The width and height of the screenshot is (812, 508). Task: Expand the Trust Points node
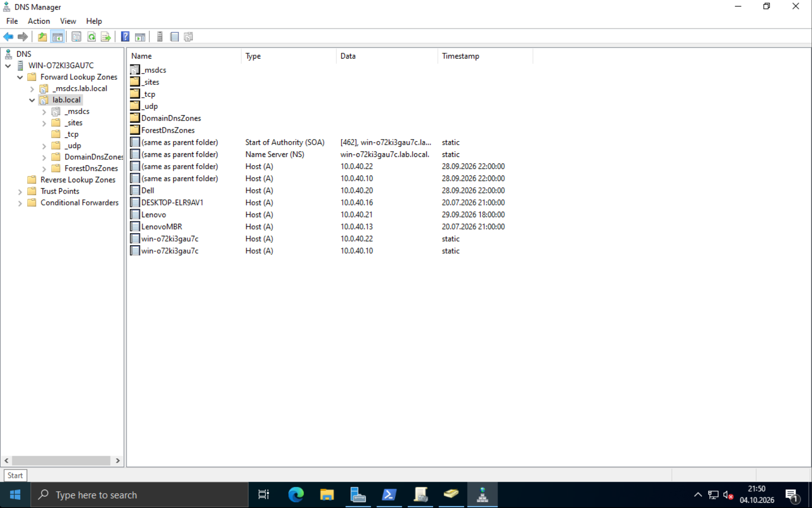pyautogui.click(x=20, y=191)
